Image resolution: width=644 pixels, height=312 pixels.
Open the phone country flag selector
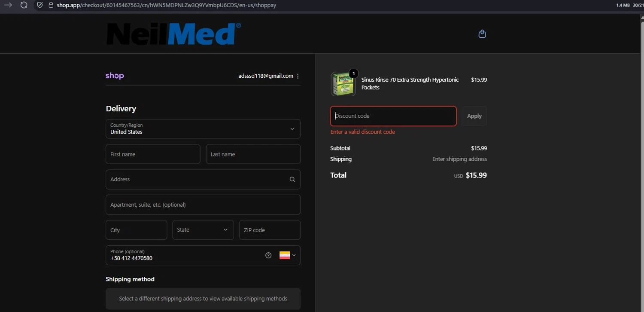coord(287,255)
